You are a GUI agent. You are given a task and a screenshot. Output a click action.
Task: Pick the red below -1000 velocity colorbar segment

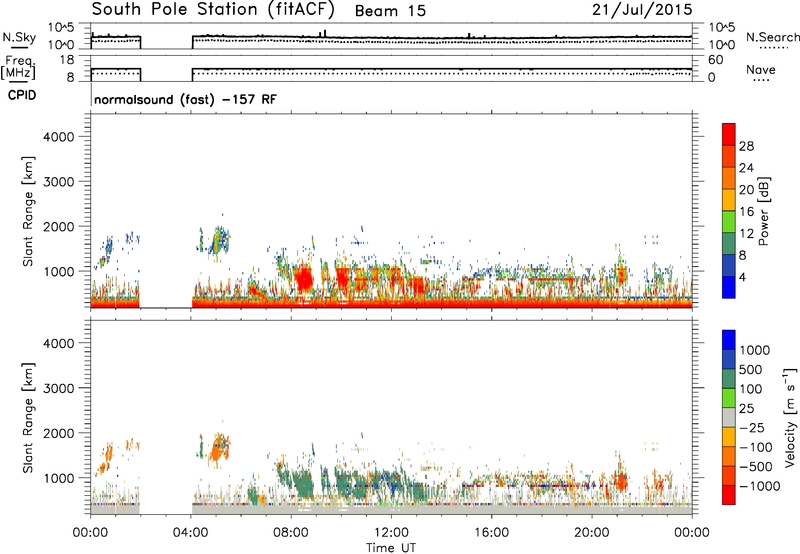(x=729, y=495)
